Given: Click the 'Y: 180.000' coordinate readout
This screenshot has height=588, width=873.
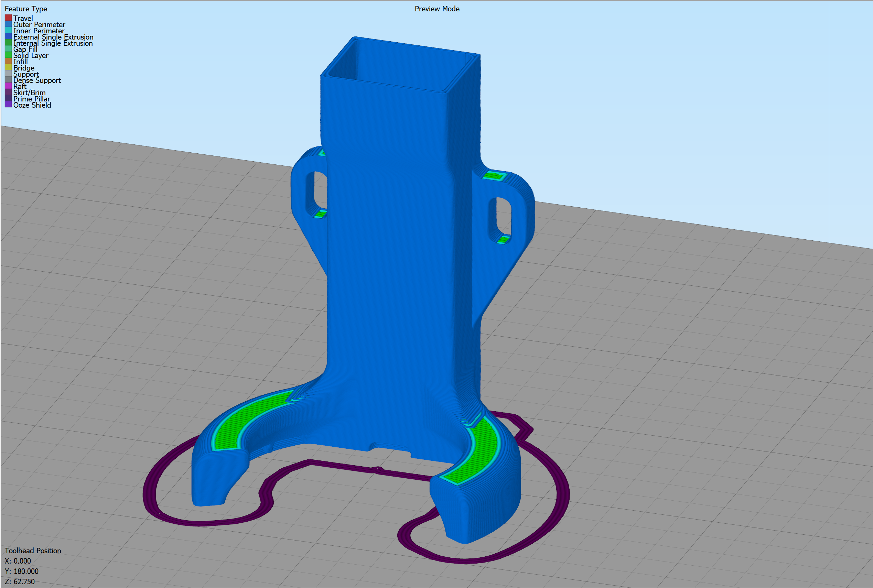Looking at the screenshot, I should pos(21,571).
